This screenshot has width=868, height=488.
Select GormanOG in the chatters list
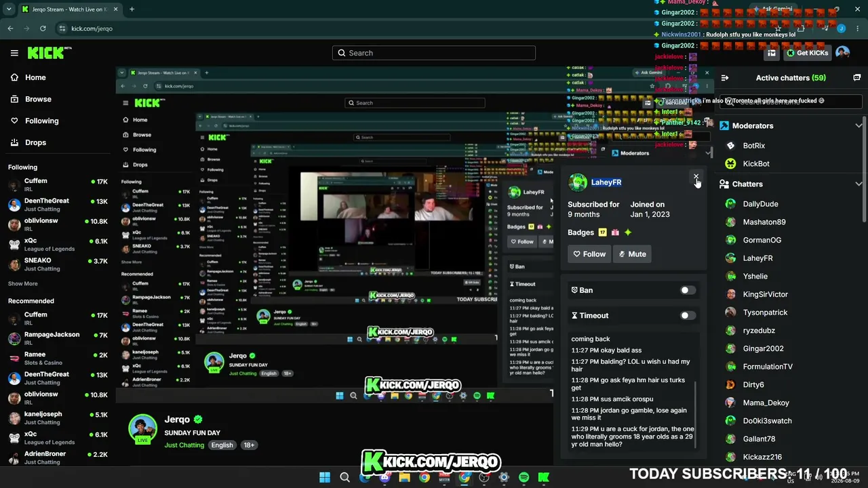click(762, 240)
